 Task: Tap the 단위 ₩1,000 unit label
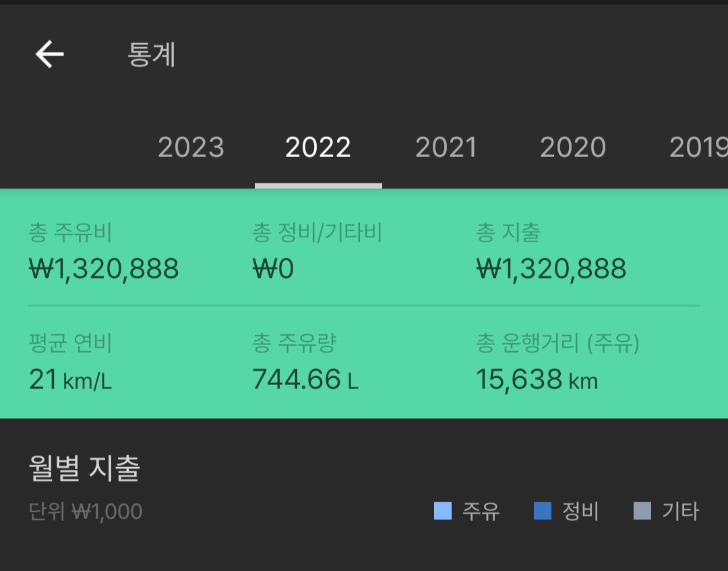pyautogui.click(x=86, y=512)
